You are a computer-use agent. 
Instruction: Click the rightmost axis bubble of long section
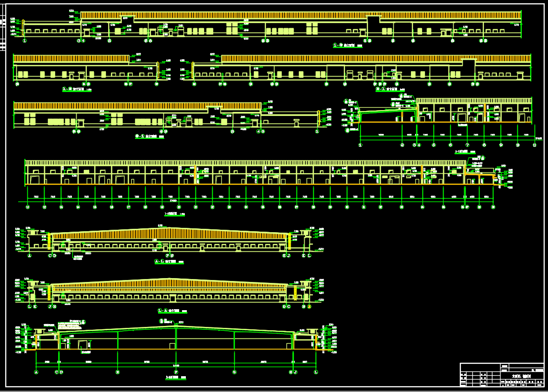[493, 207]
